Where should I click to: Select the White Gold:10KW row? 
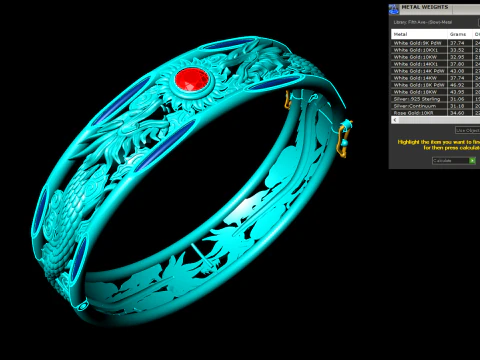coord(435,57)
